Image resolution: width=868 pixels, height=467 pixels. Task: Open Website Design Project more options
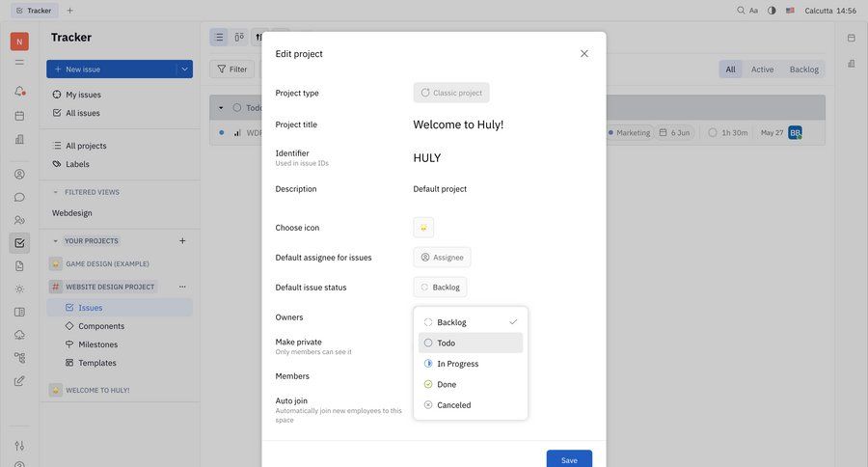pyautogui.click(x=182, y=287)
